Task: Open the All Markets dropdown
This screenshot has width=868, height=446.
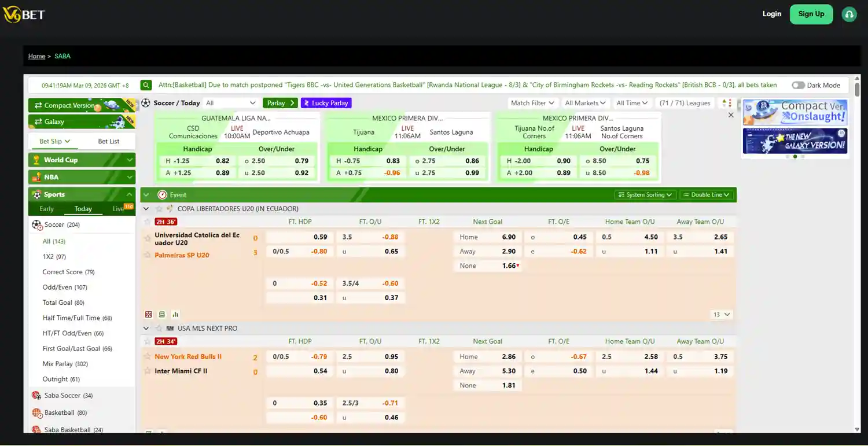Action: [585, 102]
